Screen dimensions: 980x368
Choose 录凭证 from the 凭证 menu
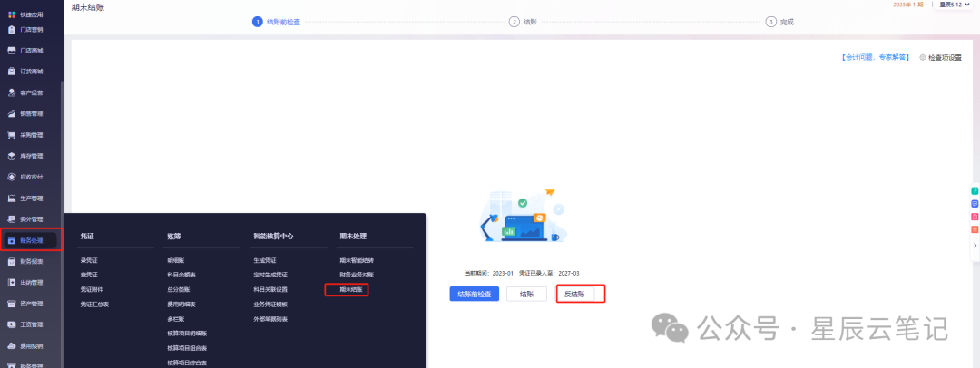89,260
